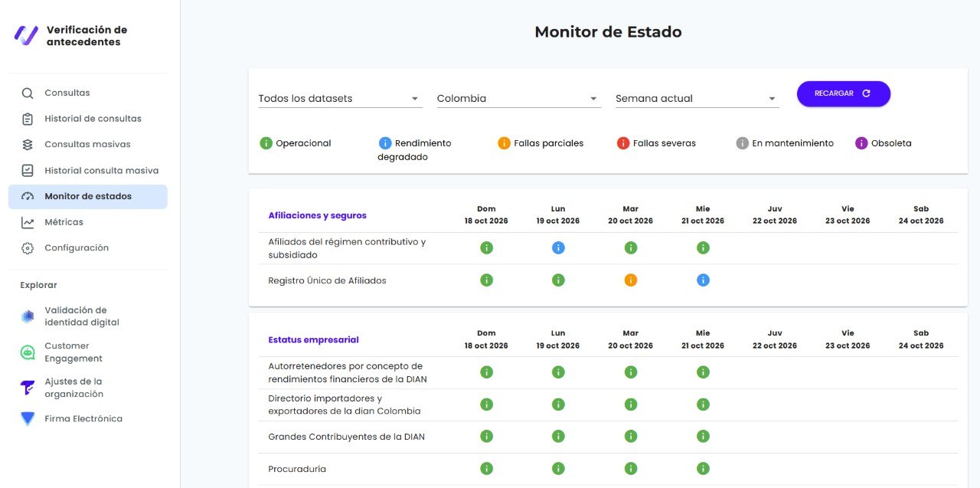Open Historial de consultas menu item
This screenshot has height=488, width=980.
click(88, 119)
